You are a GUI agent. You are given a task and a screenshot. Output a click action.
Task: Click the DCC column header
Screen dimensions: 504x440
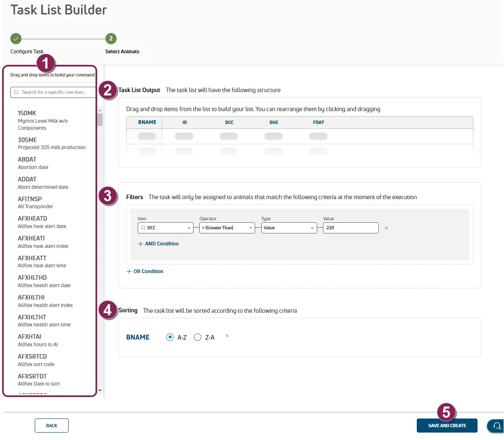[229, 123]
